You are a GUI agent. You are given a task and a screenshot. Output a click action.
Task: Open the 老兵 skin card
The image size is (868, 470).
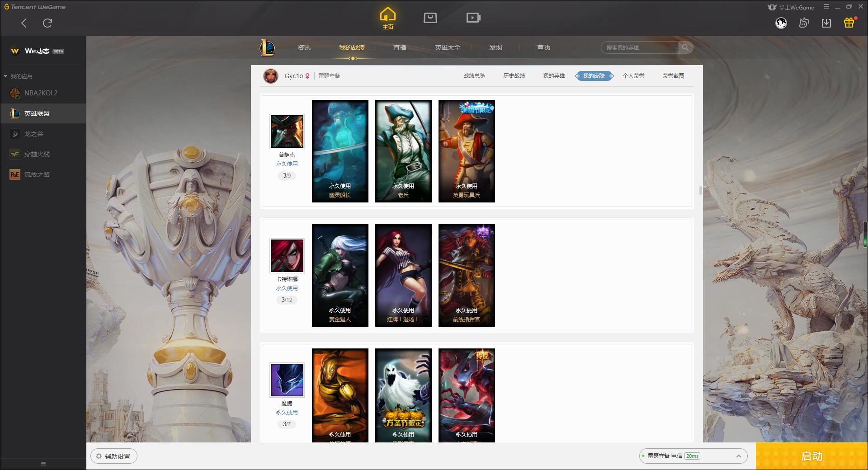point(403,151)
